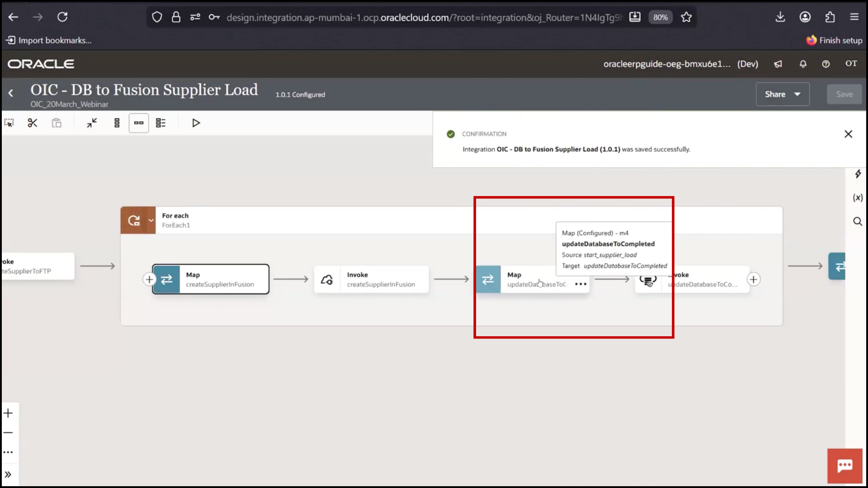Open the OT user profile menu

pyautogui.click(x=851, y=63)
